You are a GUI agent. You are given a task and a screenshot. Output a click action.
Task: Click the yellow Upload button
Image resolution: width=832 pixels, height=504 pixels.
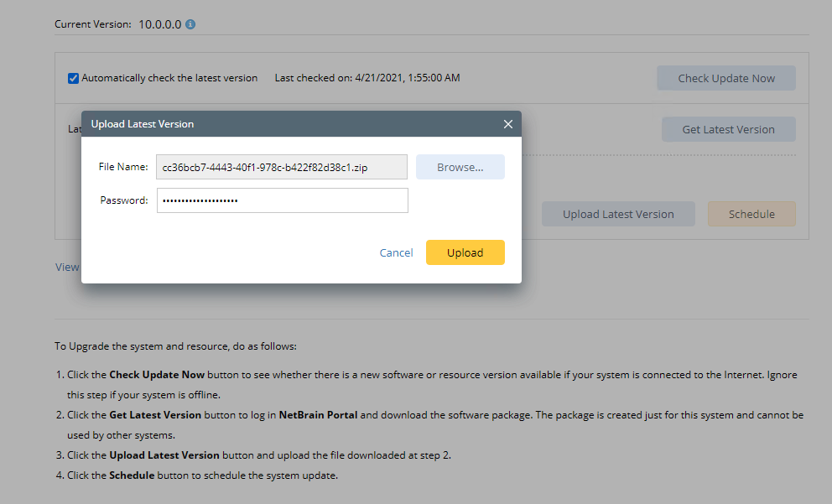point(465,252)
